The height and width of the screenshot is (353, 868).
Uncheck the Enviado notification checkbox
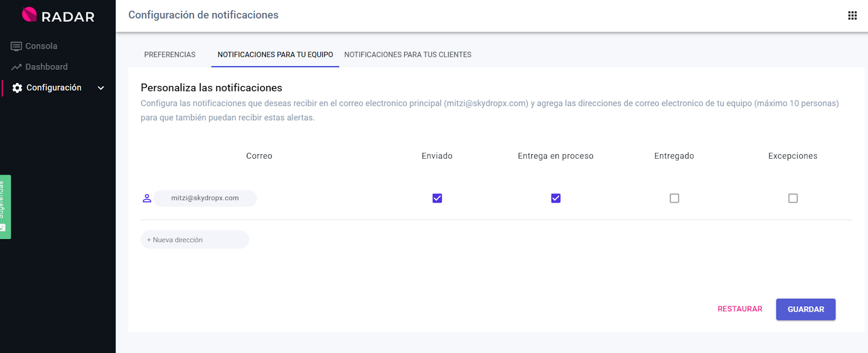[x=437, y=198]
